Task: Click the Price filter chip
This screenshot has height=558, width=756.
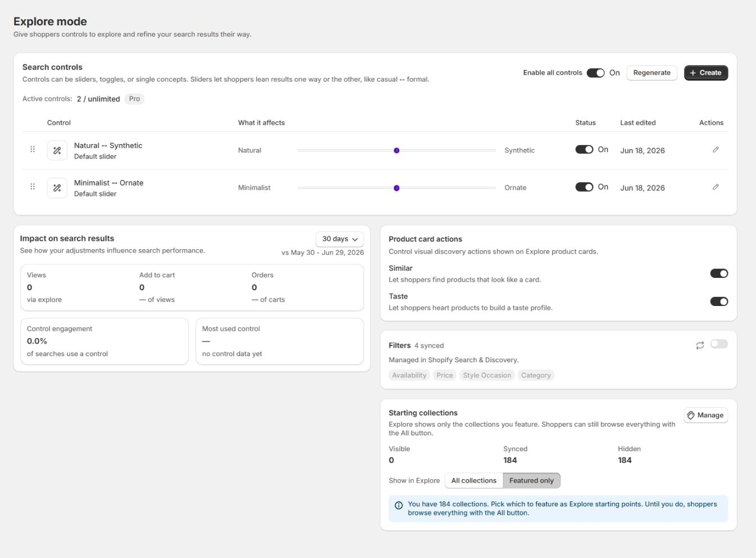Action: tap(445, 375)
